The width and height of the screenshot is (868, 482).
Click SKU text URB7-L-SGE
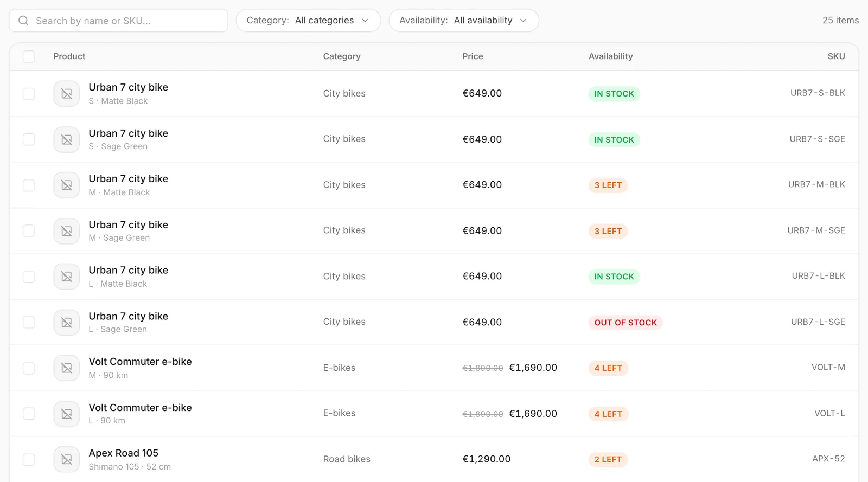818,322
